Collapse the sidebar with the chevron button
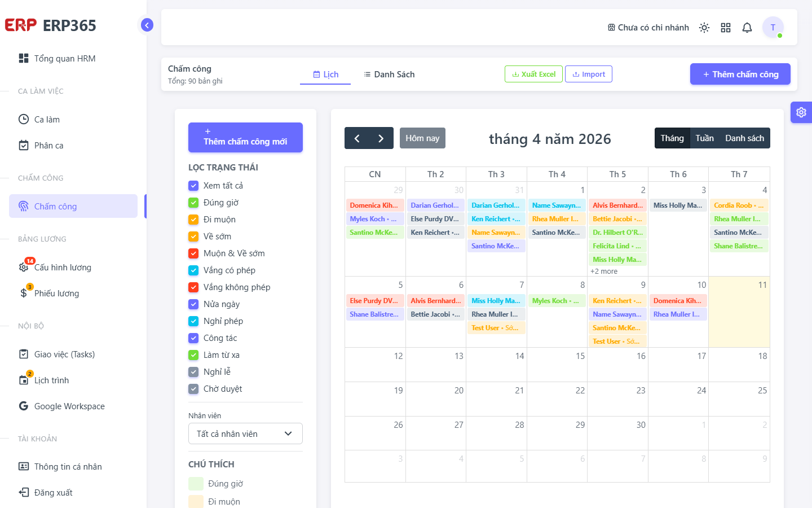 click(147, 25)
